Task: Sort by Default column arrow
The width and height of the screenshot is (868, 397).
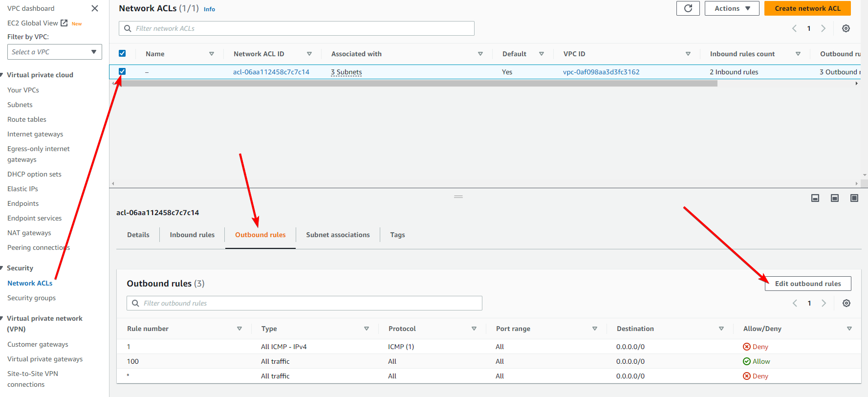Action: point(542,54)
